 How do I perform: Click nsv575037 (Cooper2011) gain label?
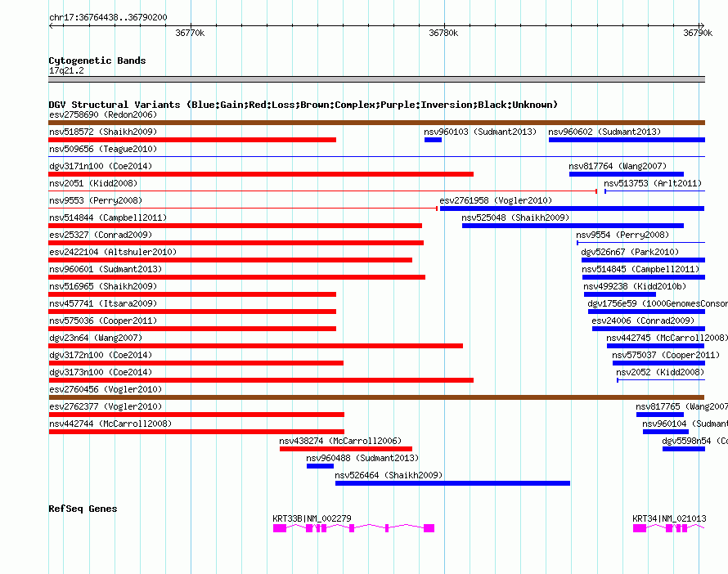coord(666,355)
